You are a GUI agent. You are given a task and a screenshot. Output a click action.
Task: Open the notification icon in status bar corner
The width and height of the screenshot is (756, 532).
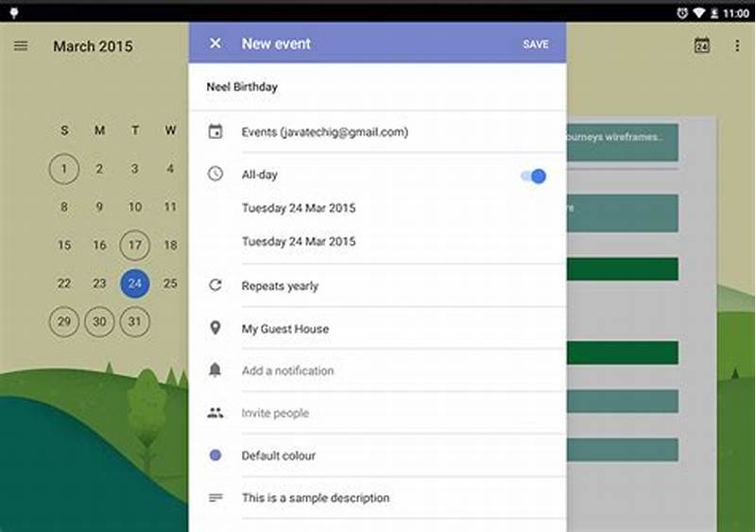[x=14, y=13]
